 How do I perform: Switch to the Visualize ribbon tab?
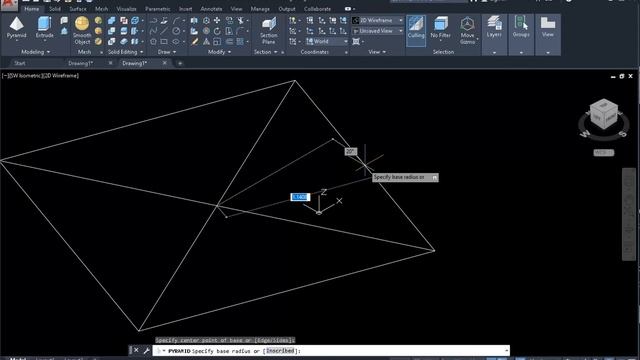coord(126,9)
